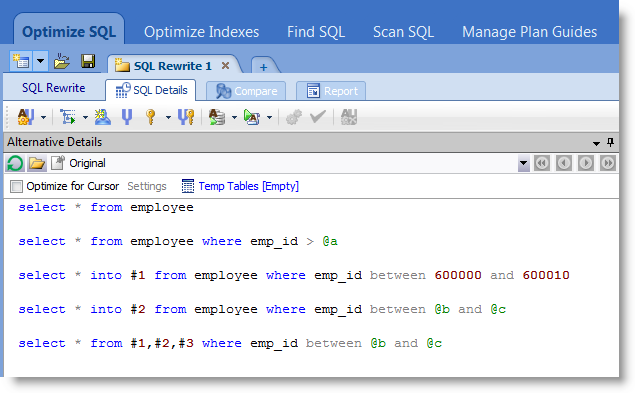Image resolution: width=635 pixels, height=393 pixels.
Task: Expand the new session dropdown arrow
Action: [x=40, y=62]
